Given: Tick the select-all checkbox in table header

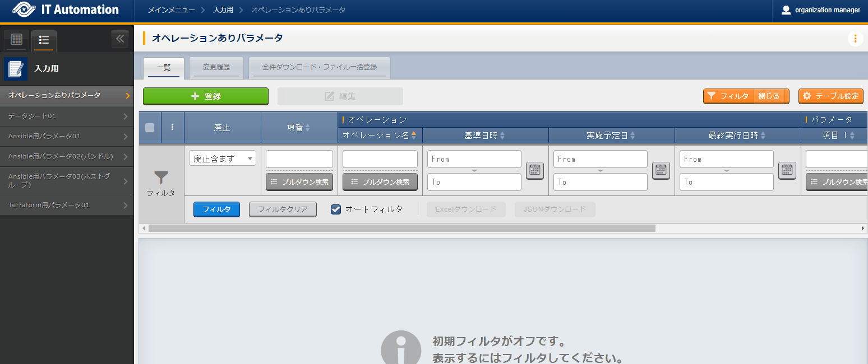Looking at the screenshot, I should pos(150,128).
